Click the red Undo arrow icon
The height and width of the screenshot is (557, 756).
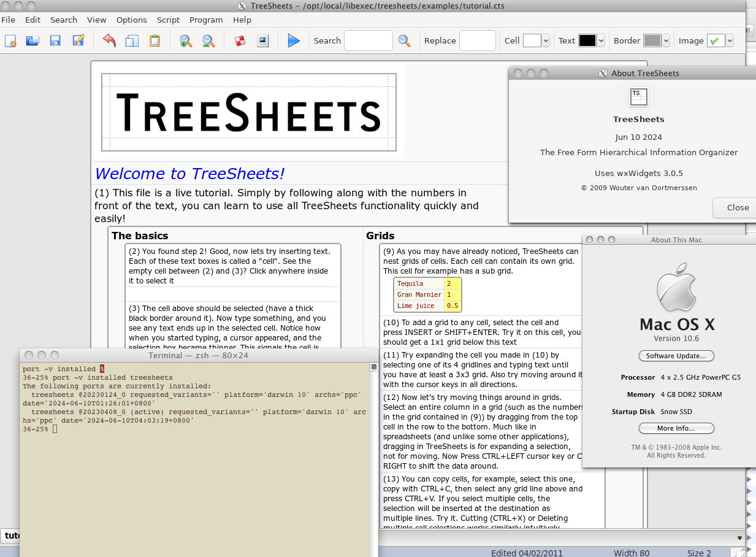point(109,40)
